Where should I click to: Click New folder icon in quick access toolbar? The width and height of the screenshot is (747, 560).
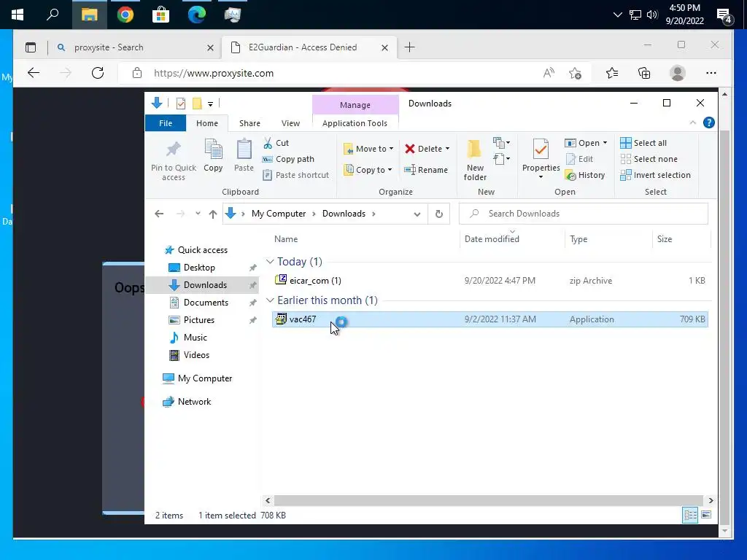[197, 104]
